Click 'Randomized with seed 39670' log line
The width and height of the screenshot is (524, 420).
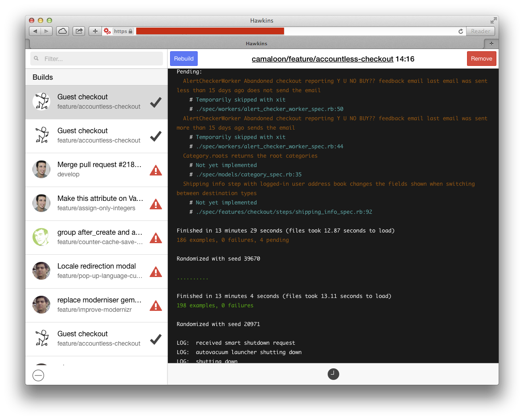coord(218,258)
